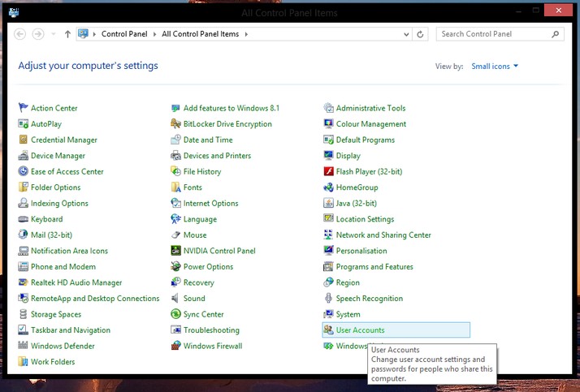Click the search magnifier icon
This screenshot has width=580, height=392.
(555, 34)
